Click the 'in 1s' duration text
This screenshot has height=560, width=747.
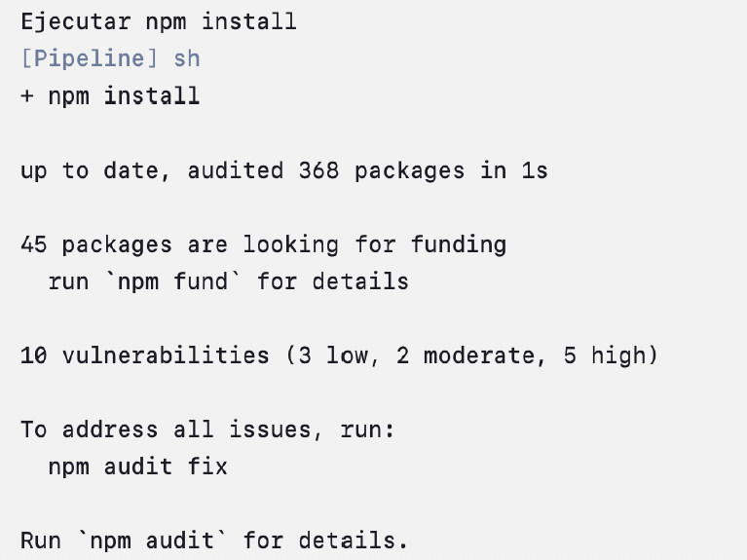pyautogui.click(x=514, y=170)
